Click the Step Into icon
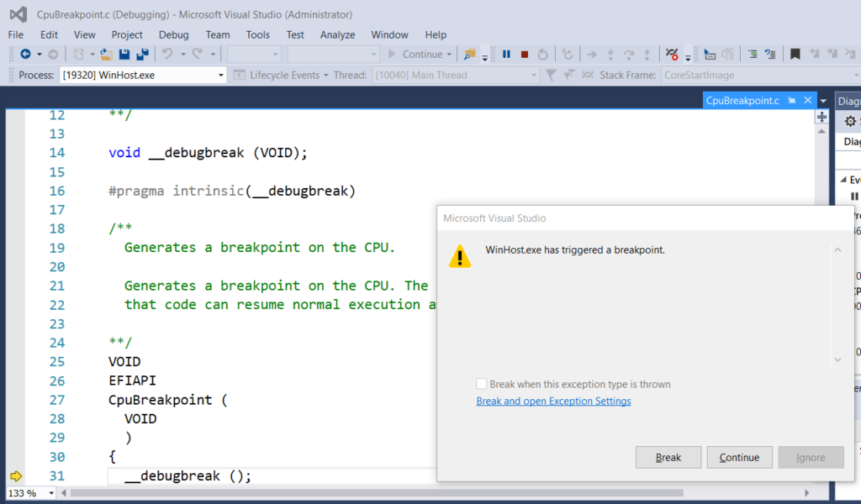Image resolution: width=861 pixels, height=504 pixels. tap(610, 54)
